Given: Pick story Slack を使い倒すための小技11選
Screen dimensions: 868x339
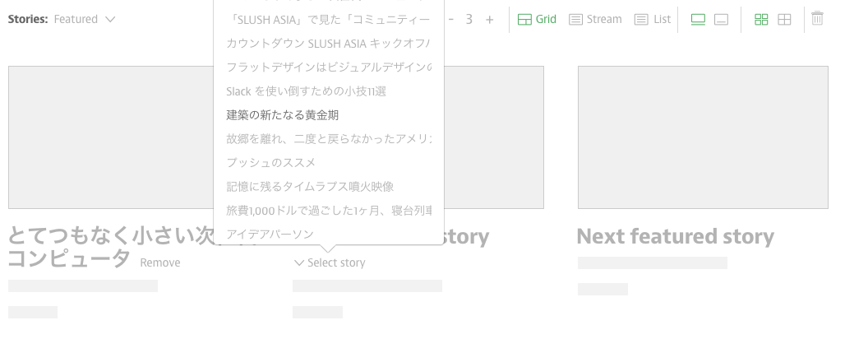Looking at the screenshot, I should pos(306,91).
